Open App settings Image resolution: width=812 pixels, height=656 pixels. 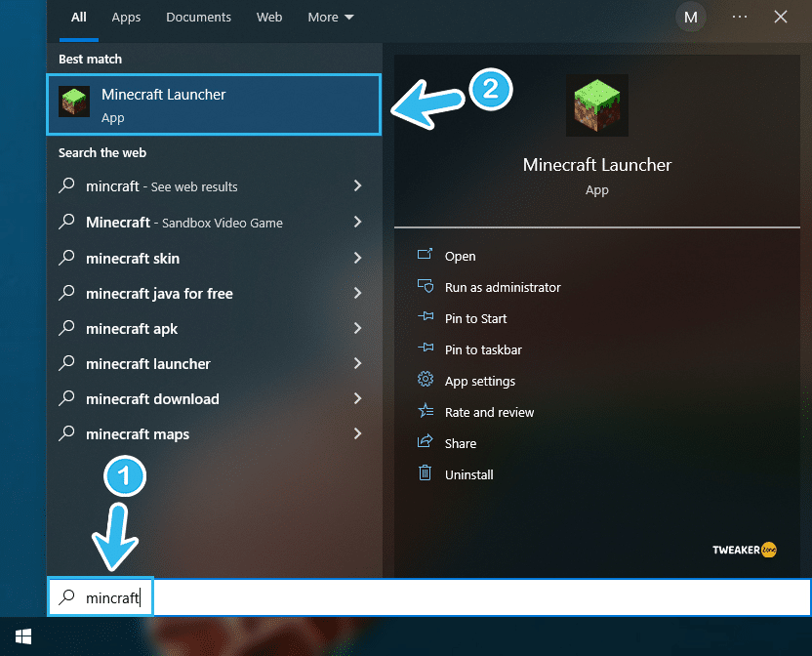coord(480,382)
